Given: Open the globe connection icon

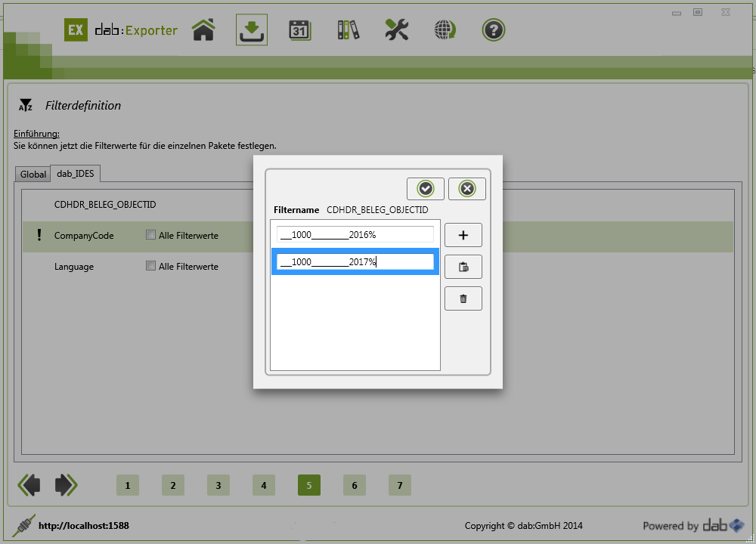Looking at the screenshot, I should pyautogui.click(x=445, y=30).
